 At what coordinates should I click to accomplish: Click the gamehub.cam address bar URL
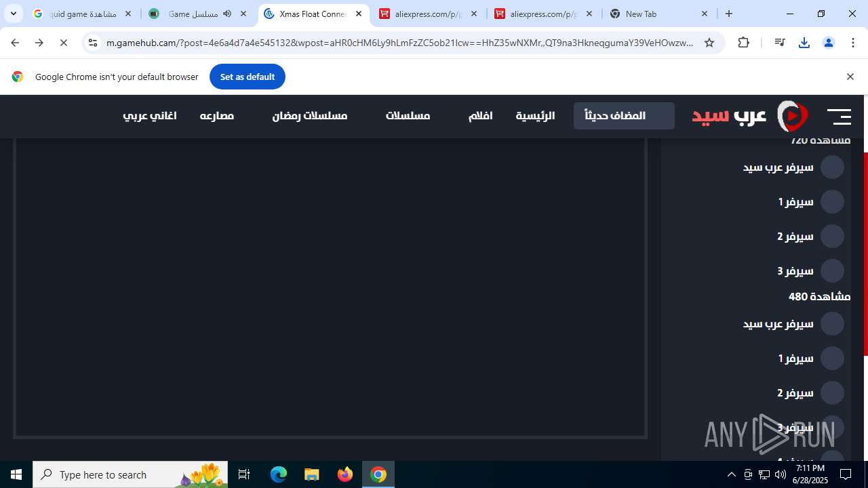[400, 43]
